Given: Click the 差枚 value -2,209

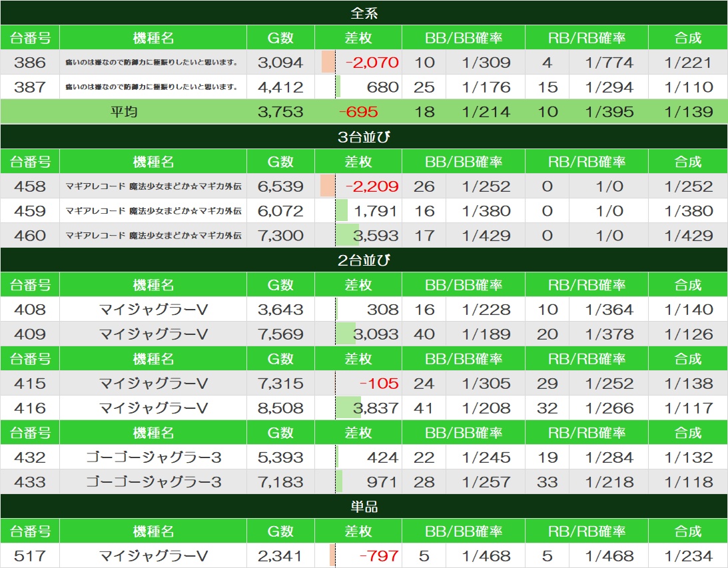Looking at the screenshot, I should (372, 186).
